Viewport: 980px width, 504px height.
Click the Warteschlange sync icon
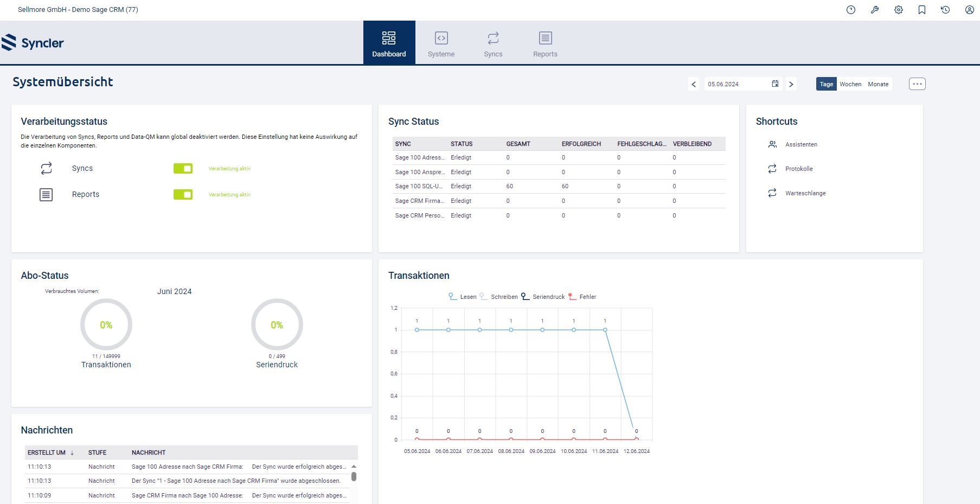coord(772,193)
